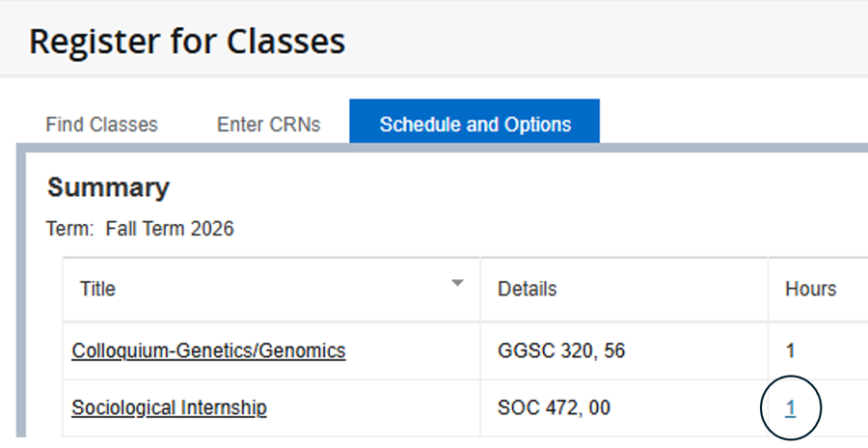Viewport: 868px width, 448px height.
Task: Click the divider between Title and Details headers
Action: tap(480, 289)
